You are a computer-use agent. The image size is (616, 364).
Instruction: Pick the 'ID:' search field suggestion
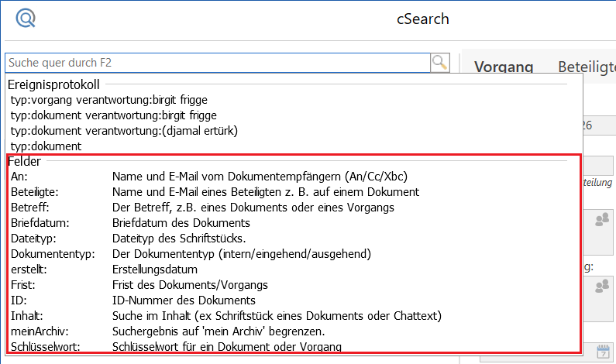click(x=294, y=300)
